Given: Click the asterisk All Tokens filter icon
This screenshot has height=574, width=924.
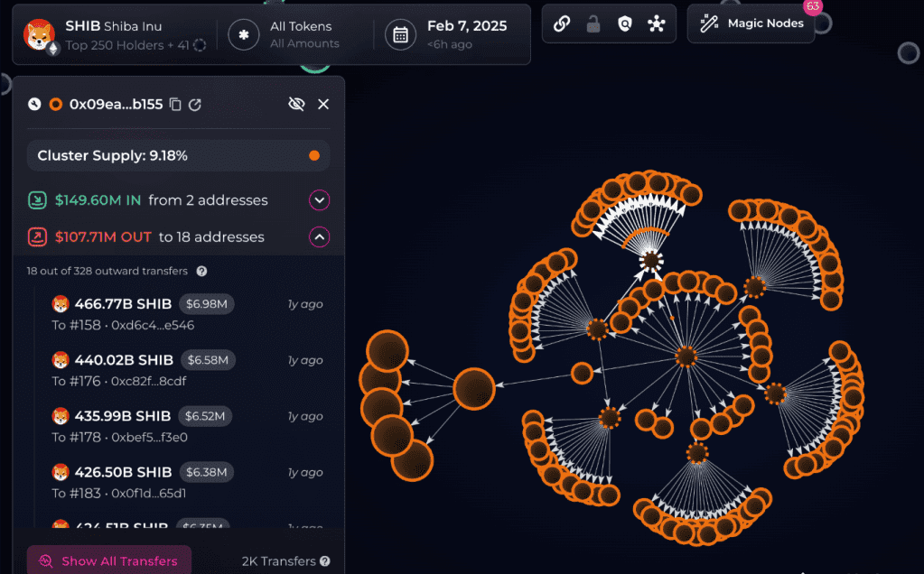Looking at the screenshot, I should (243, 34).
